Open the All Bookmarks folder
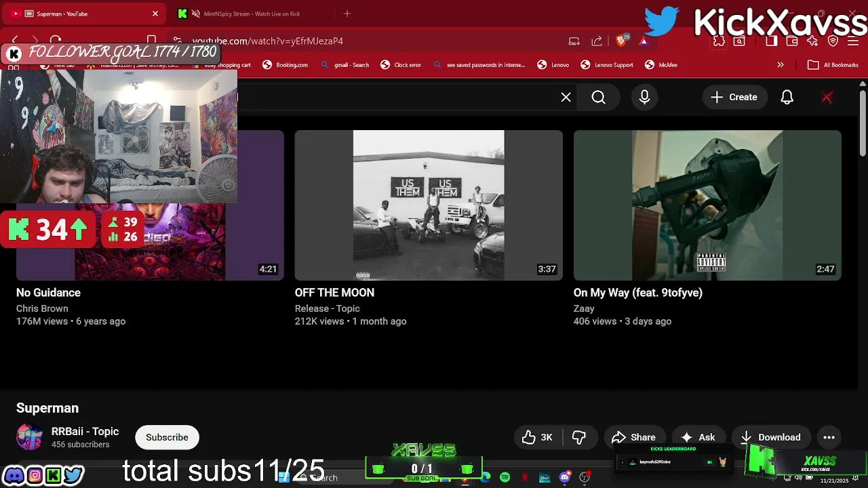Image resolution: width=868 pixels, height=488 pixels. (x=833, y=65)
